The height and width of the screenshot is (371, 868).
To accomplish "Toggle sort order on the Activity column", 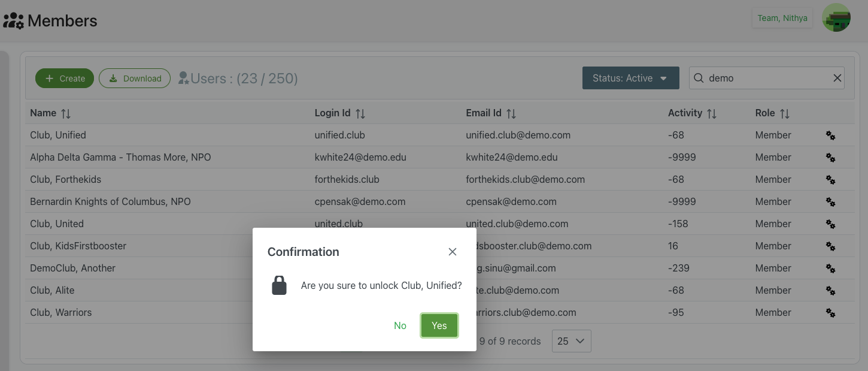I will (x=712, y=113).
